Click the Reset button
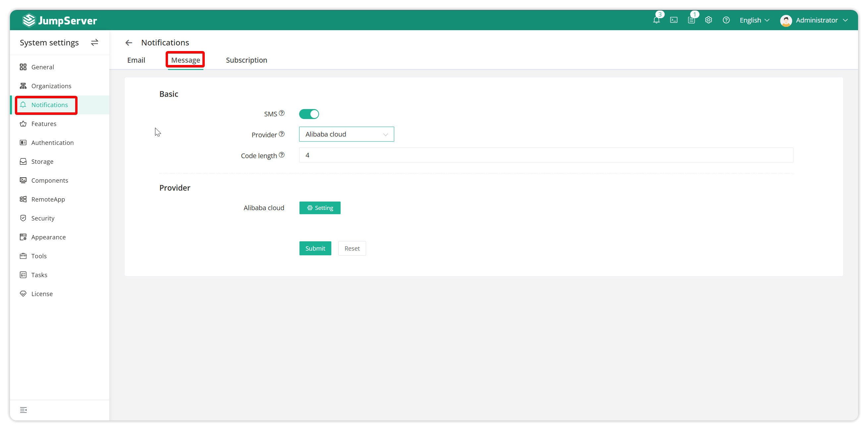868x427 pixels. point(352,248)
